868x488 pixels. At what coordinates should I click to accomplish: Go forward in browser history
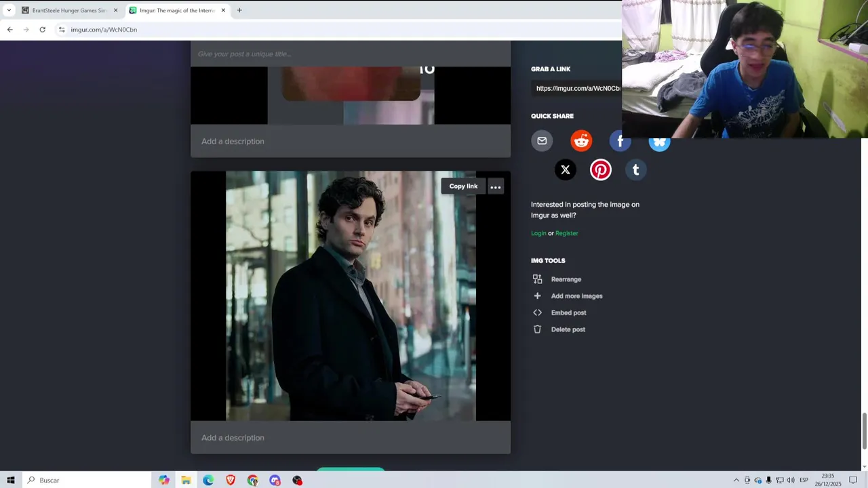tap(26, 30)
